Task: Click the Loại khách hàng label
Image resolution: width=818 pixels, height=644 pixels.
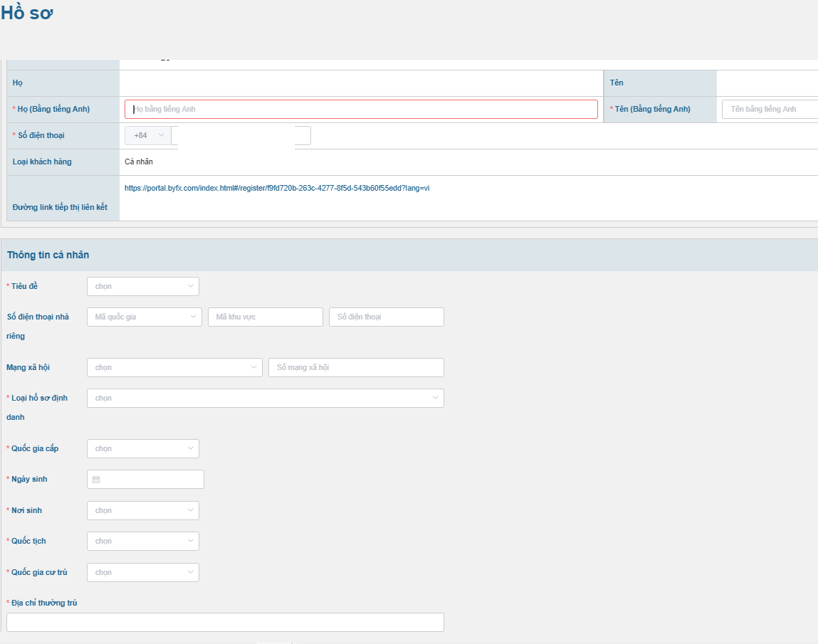Action: 42,162
